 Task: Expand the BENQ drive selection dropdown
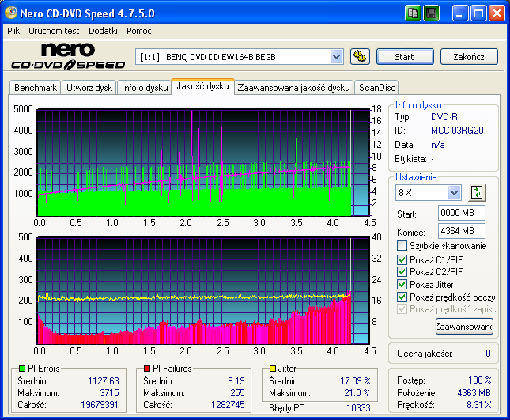point(336,57)
